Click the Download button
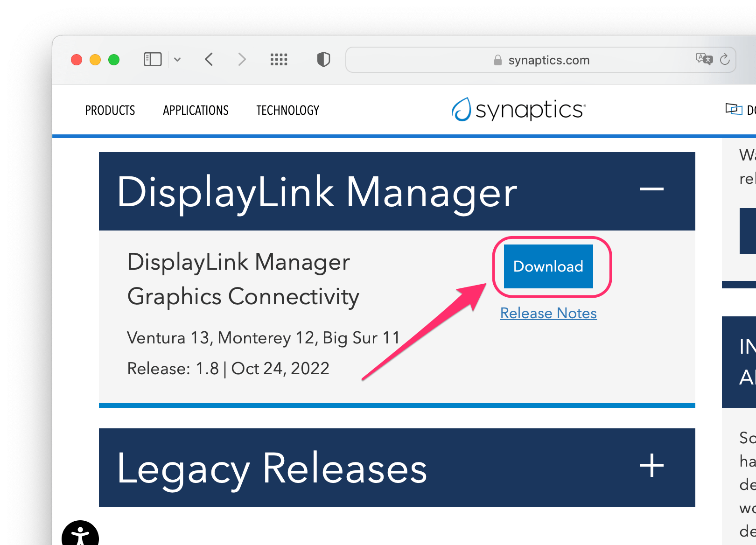This screenshot has width=756, height=545. click(548, 266)
